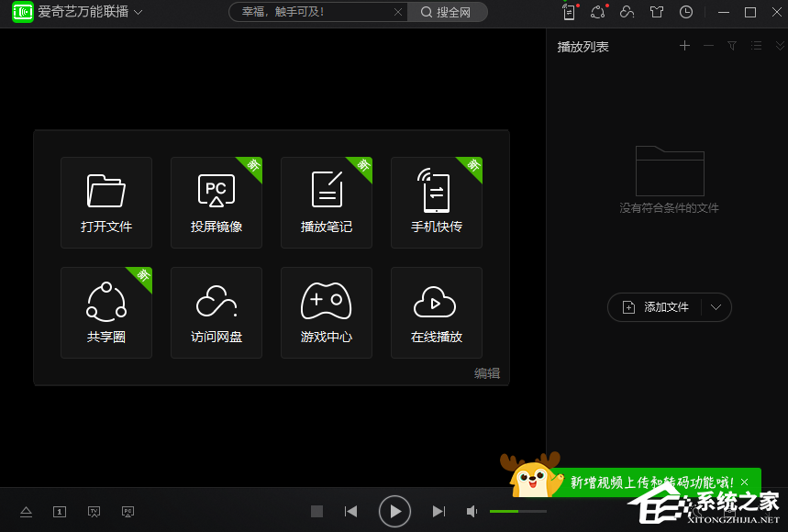Adjust the green volume slider

click(x=518, y=512)
